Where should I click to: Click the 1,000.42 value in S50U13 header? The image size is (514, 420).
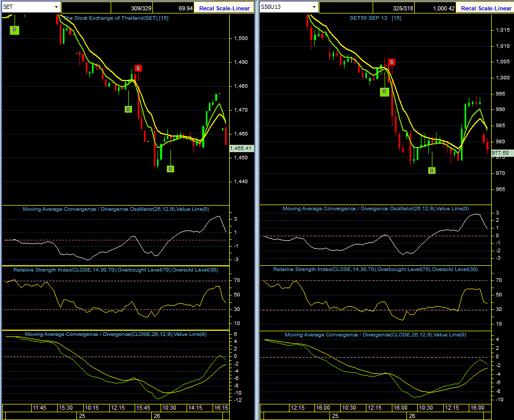coord(444,8)
